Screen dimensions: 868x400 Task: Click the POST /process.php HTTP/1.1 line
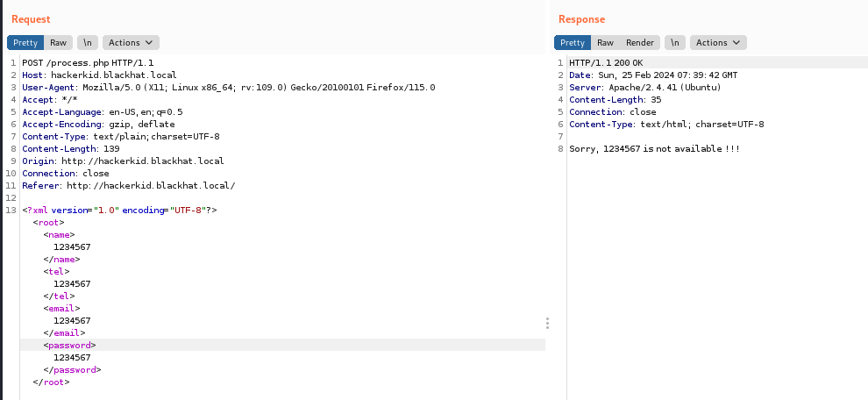tap(88, 62)
